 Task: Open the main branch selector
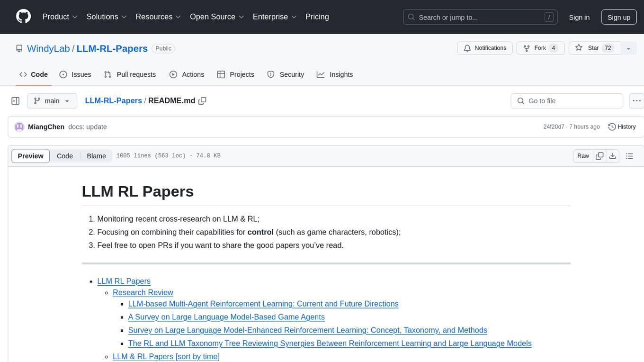click(52, 101)
